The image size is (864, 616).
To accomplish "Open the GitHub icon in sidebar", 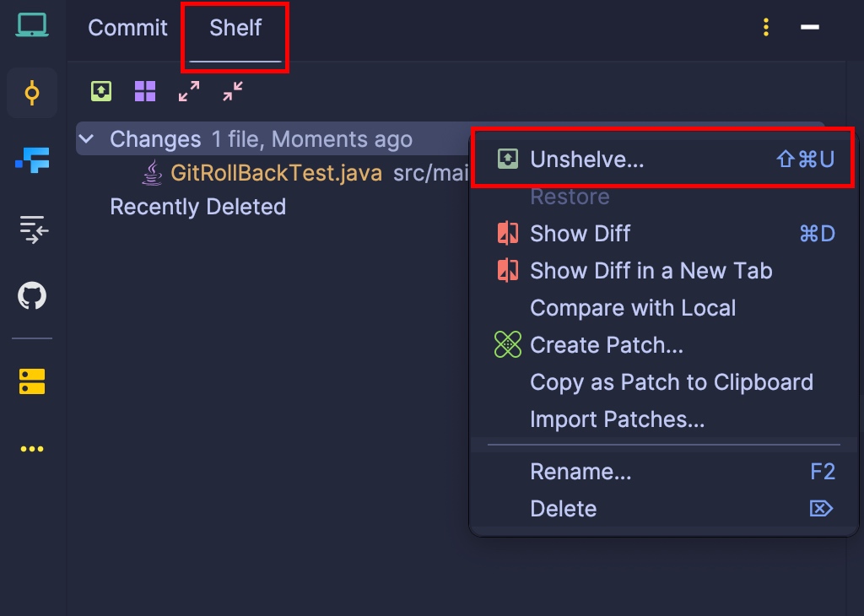I will 32,296.
